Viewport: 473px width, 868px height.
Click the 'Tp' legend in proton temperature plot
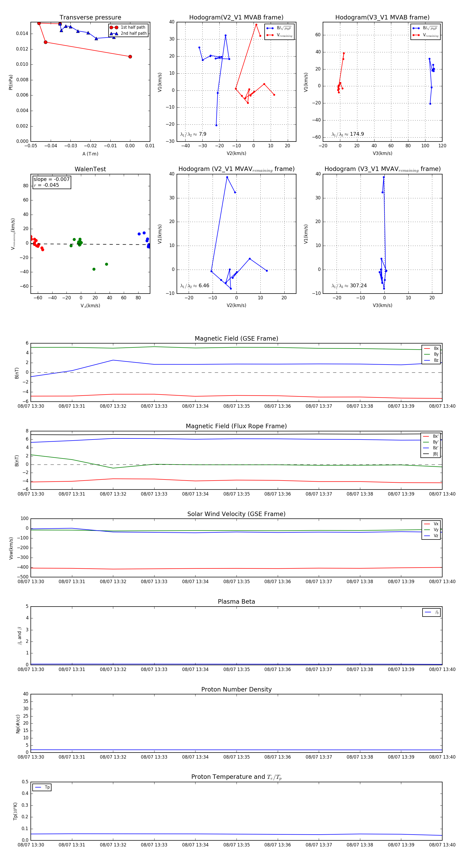pyautogui.click(x=42, y=787)
